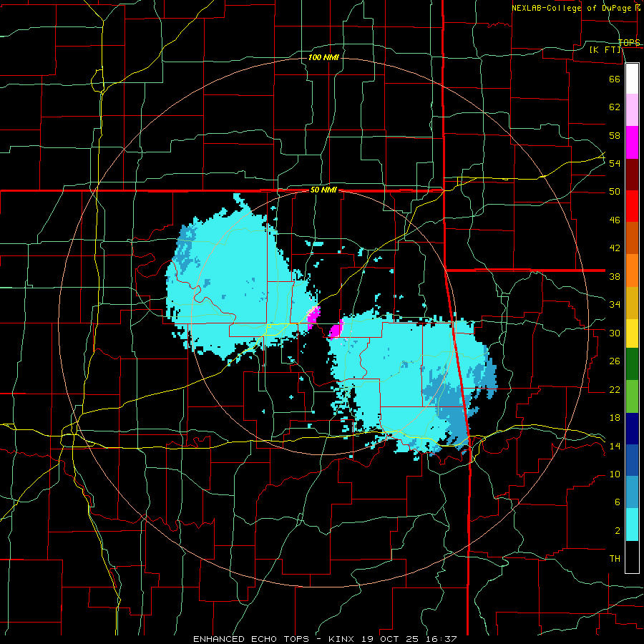Click the western magenta high echo top cell
Viewport: 644px width, 644px height.
(x=314, y=317)
